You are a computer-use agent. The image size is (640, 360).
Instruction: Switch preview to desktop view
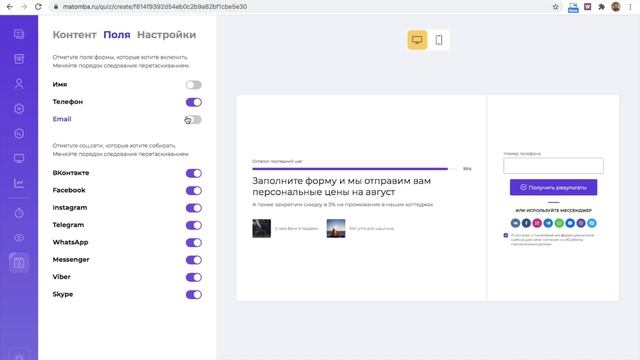[x=417, y=40]
